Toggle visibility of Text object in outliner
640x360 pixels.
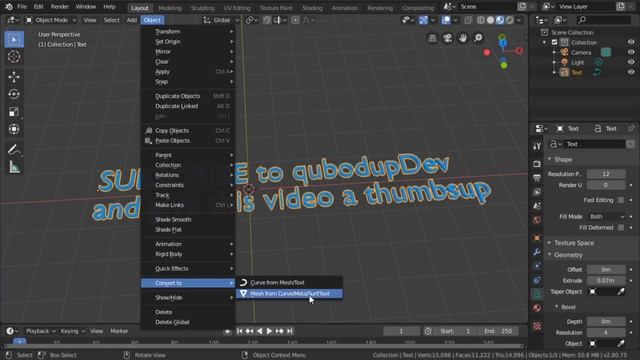pyautogui.click(x=631, y=72)
